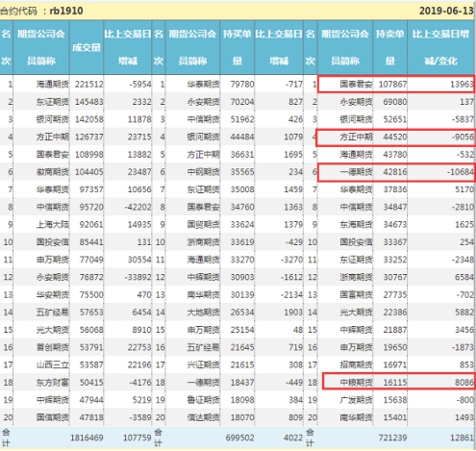Click the 大地期货 company name
Screen dimensions: 476x451
click(x=204, y=313)
